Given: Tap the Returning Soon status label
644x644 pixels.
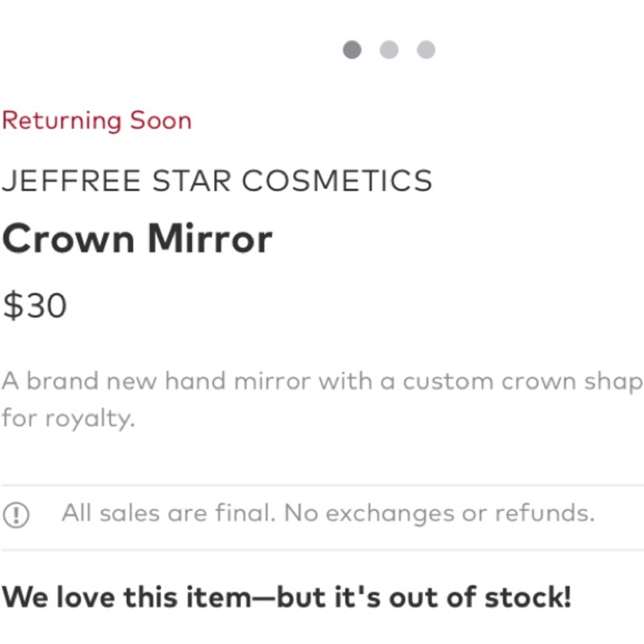Looking at the screenshot, I should click(97, 120).
